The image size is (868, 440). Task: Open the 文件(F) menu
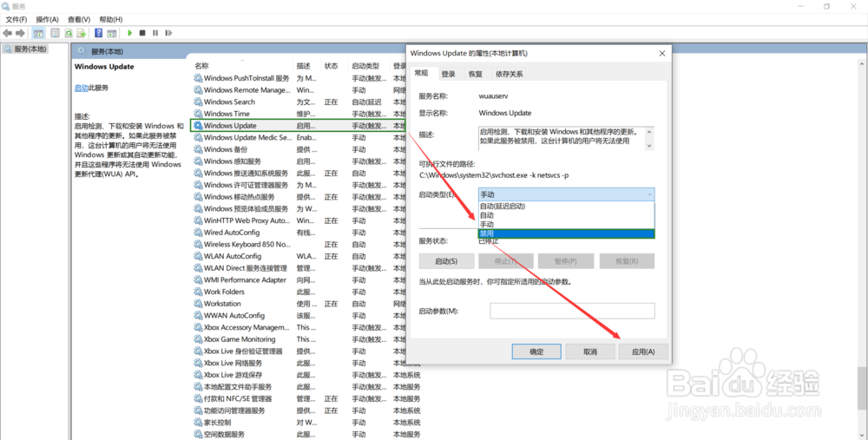point(16,19)
